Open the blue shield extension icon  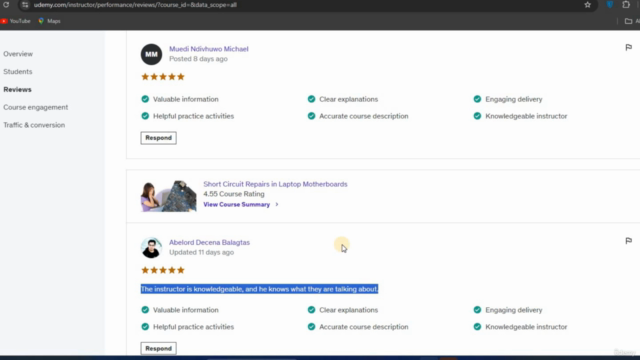[610, 4]
